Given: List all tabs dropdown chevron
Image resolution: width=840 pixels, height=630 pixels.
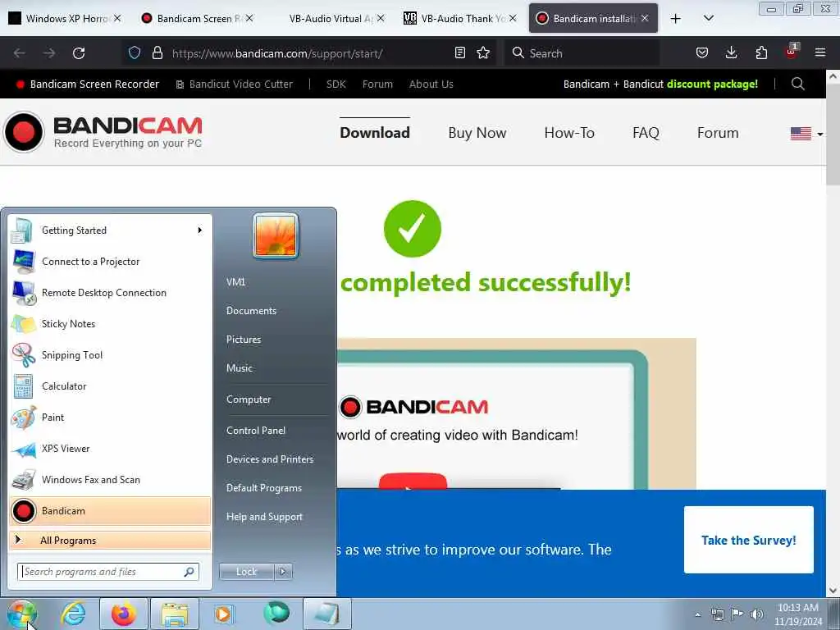Looking at the screenshot, I should pyautogui.click(x=708, y=19).
